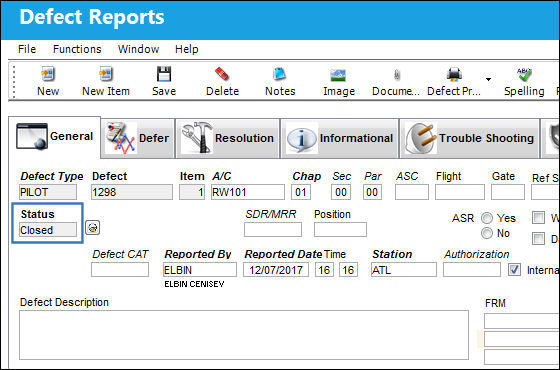Viewport: 560px width, 370px height.
Task: Toggle the Internal checkbox
Action: click(x=514, y=270)
